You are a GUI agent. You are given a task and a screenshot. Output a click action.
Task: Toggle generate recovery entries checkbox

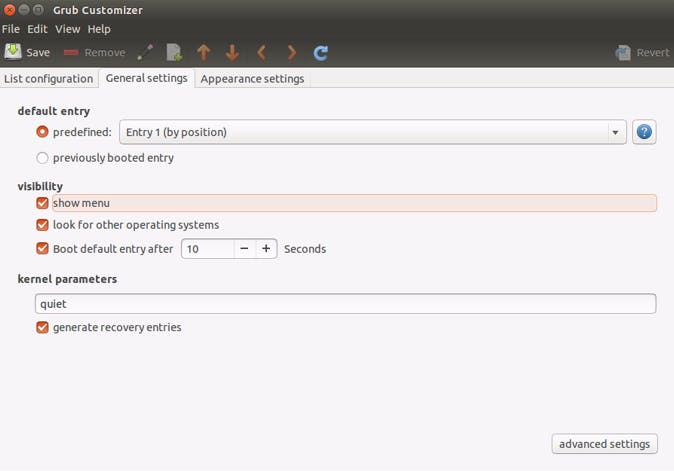42,327
